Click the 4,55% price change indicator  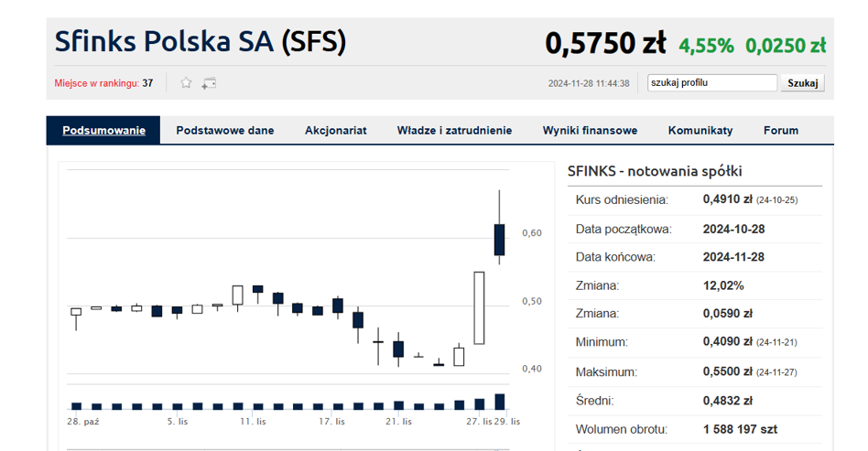(x=706, y=46)
